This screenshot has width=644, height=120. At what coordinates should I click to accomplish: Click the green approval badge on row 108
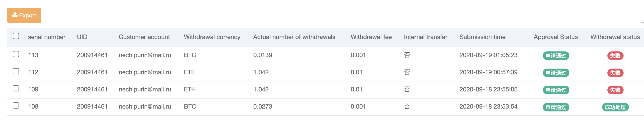(556, 107)
